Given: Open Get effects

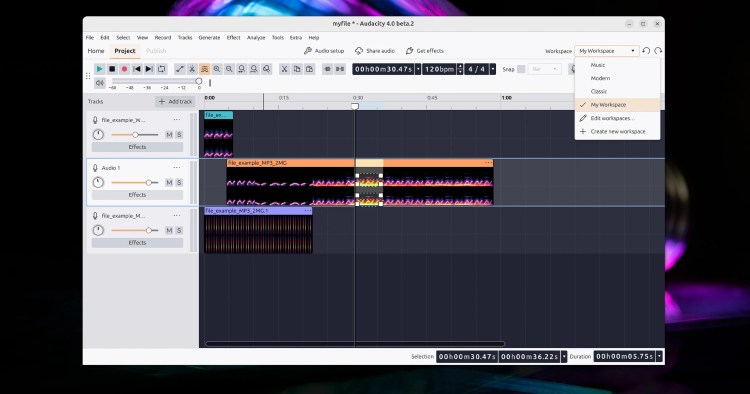Looking at the screenshot, I should click(x=425, y=51).
